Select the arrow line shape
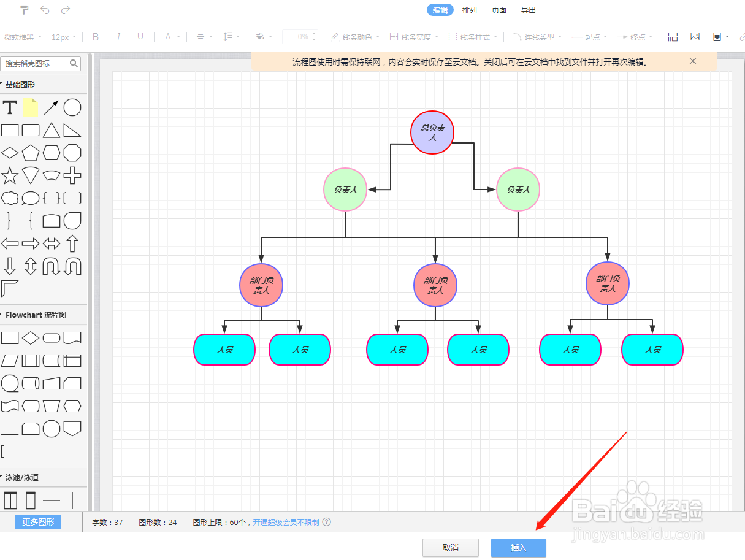This screenshot has width=745, height=560. 52,107
